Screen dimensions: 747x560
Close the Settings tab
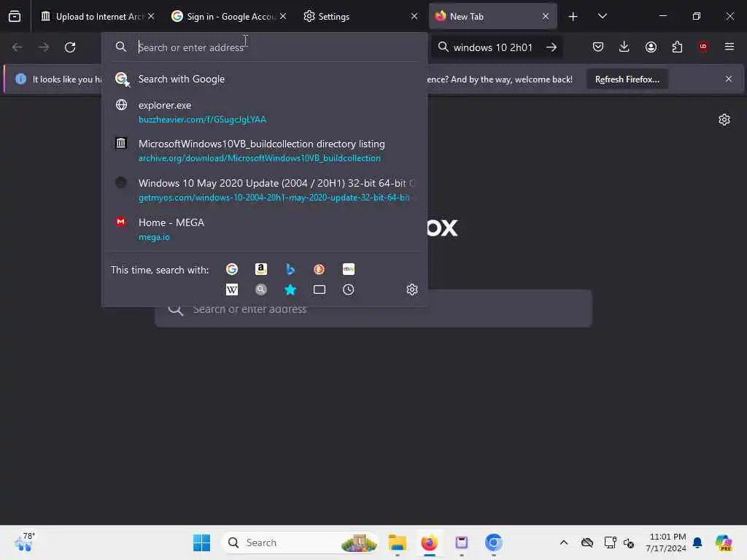[414, 16]
